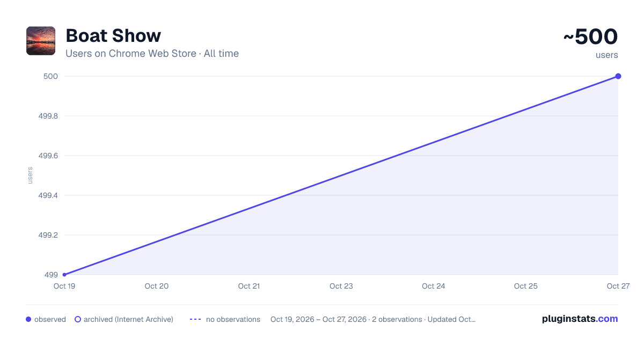This screenshot has height=338, width=644.
Task: Click the vertical 'users' axis title
Action: pos(30,175)
